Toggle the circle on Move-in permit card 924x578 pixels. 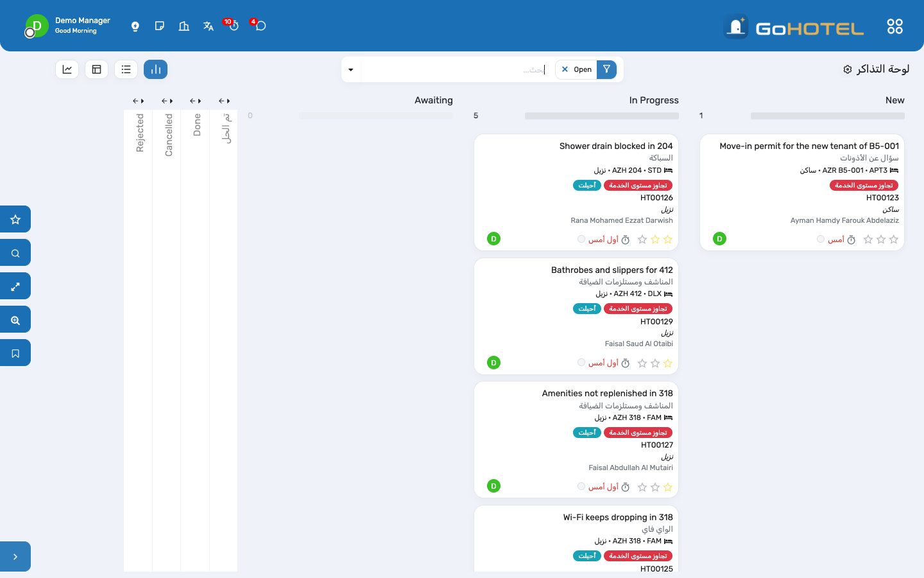tap(821, 239)
